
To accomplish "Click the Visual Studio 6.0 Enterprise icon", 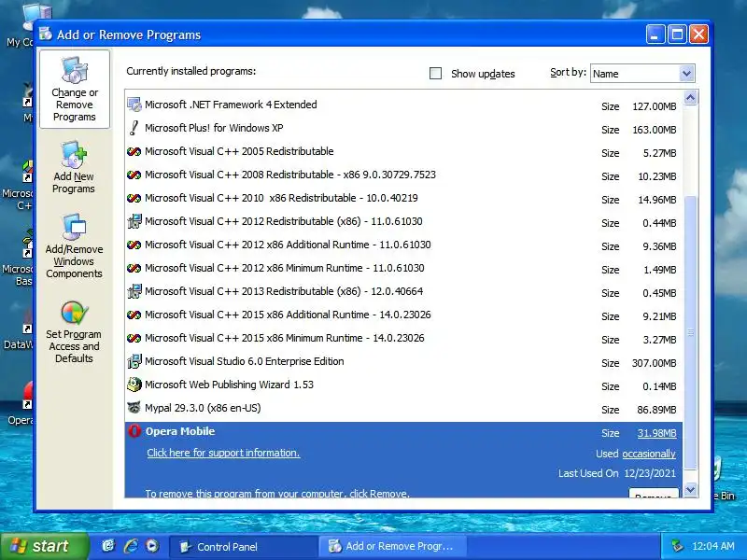I will coord(134,361).
